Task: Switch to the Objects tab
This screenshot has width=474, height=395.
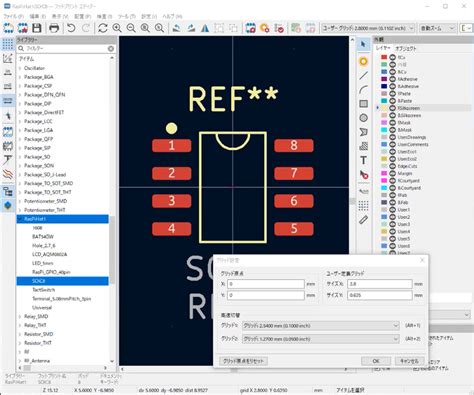Action: click(406, 48)
